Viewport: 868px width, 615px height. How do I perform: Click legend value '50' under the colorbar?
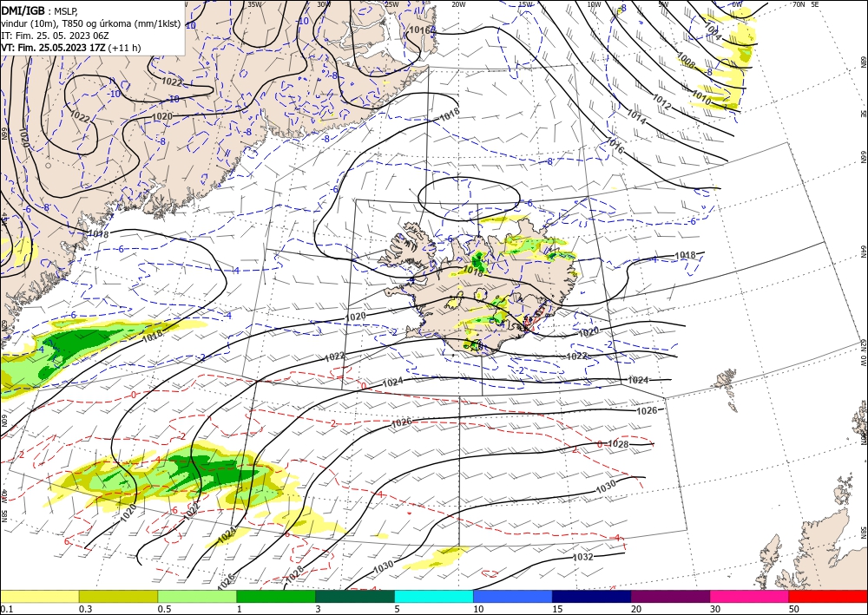[x=794, y=609]
